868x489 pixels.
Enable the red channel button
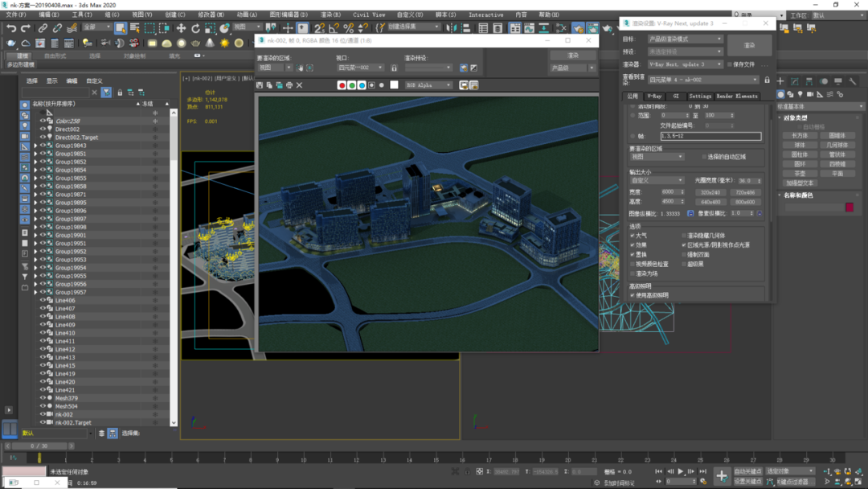[x=342, y=85]
